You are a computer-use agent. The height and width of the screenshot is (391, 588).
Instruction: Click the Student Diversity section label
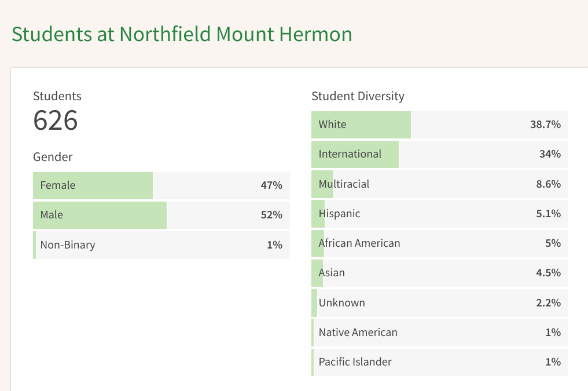tap(358, 96)
